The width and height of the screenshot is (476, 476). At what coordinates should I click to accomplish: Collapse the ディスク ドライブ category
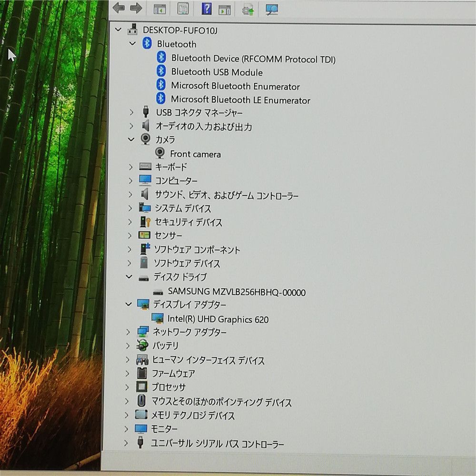coord(129,277)
